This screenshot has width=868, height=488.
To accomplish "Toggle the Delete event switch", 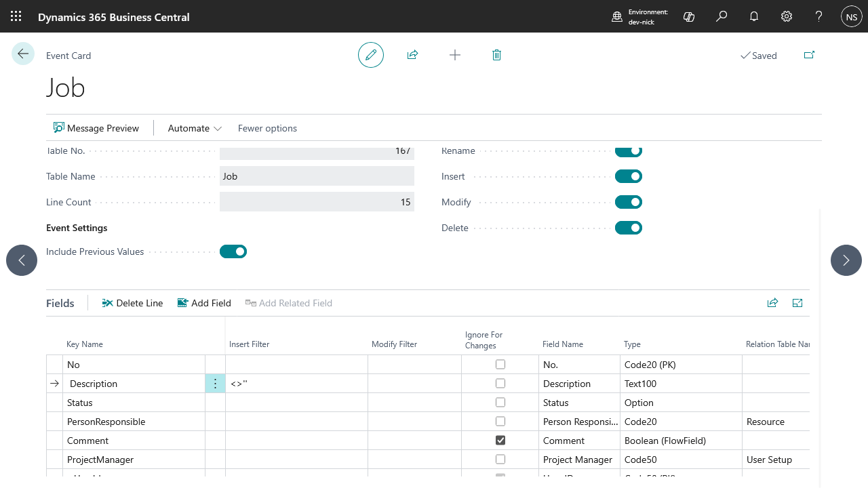I will pos(629,228).
